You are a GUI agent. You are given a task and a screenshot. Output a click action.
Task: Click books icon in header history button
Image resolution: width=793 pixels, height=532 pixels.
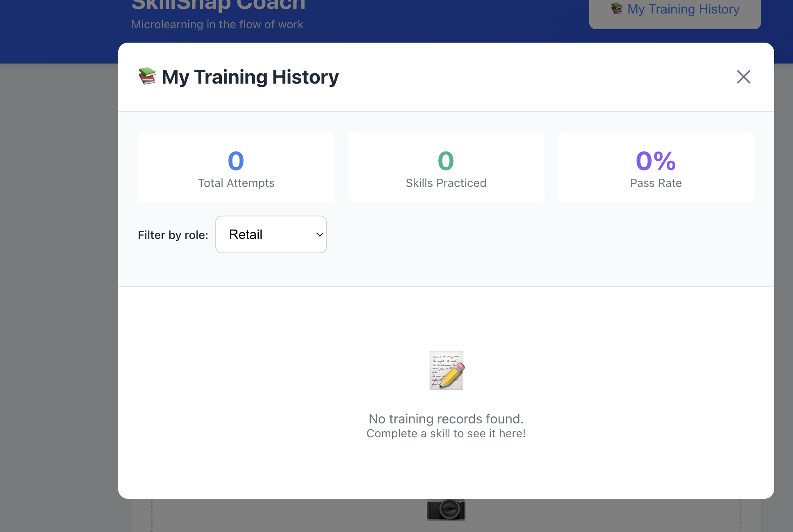pyautogui.click(x=616, y=9)
